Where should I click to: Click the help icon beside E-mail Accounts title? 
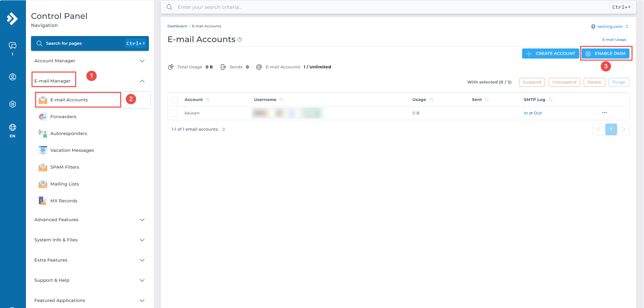pyautogui.click(x=240, y=40)
